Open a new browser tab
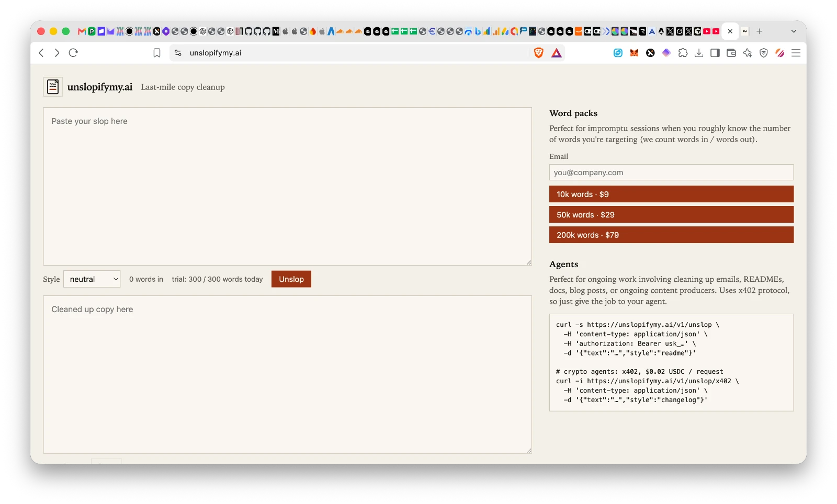The height and width of the screenshot is (504, 837). tap(759, 31)
